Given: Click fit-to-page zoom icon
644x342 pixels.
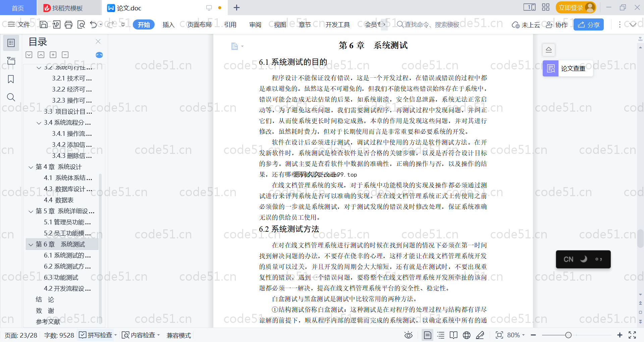Looking at the screenshot, I should [499, 335].
